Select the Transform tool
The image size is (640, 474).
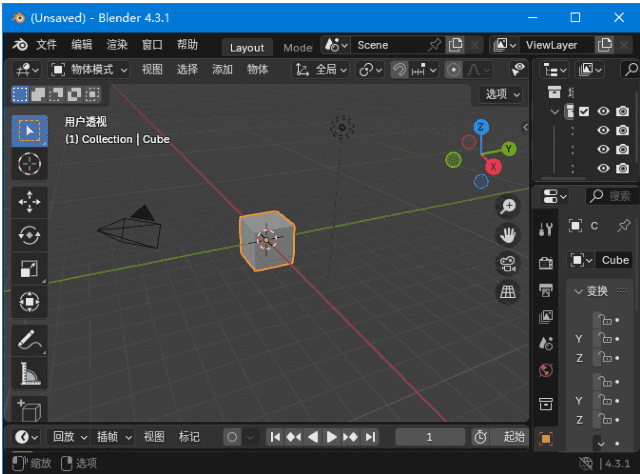(29, 302)
